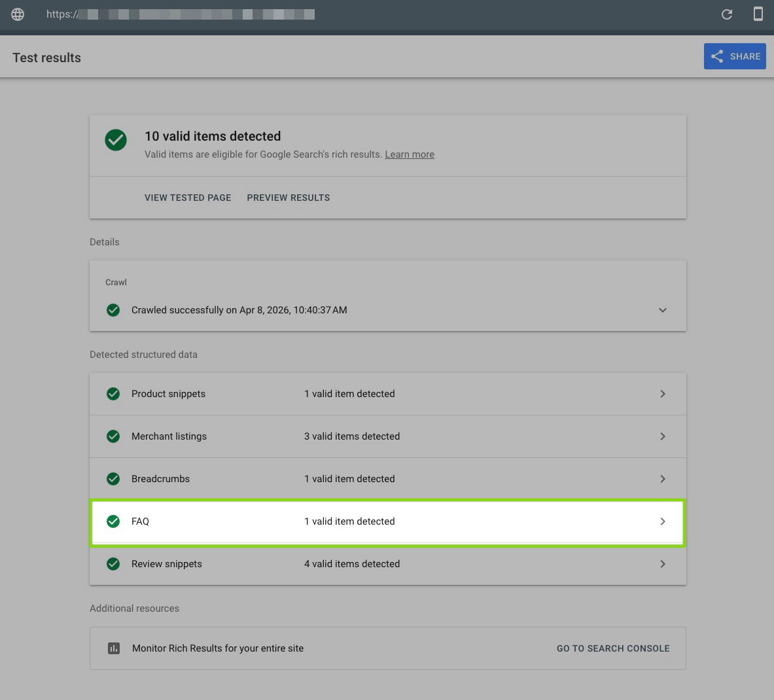Click '1 valid item detected' in Breadcrumbs row
774x700 pixels.
point(349,479)
